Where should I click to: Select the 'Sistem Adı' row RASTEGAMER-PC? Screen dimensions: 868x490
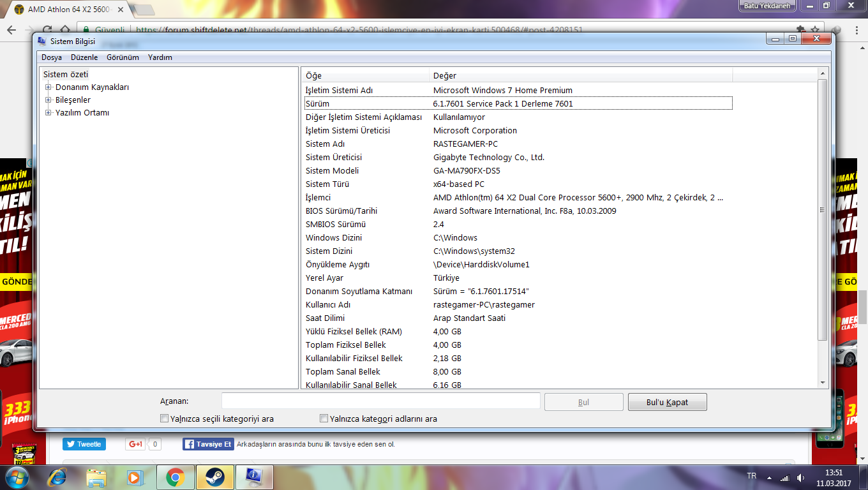pyautogui.click(x=518, y=144)
